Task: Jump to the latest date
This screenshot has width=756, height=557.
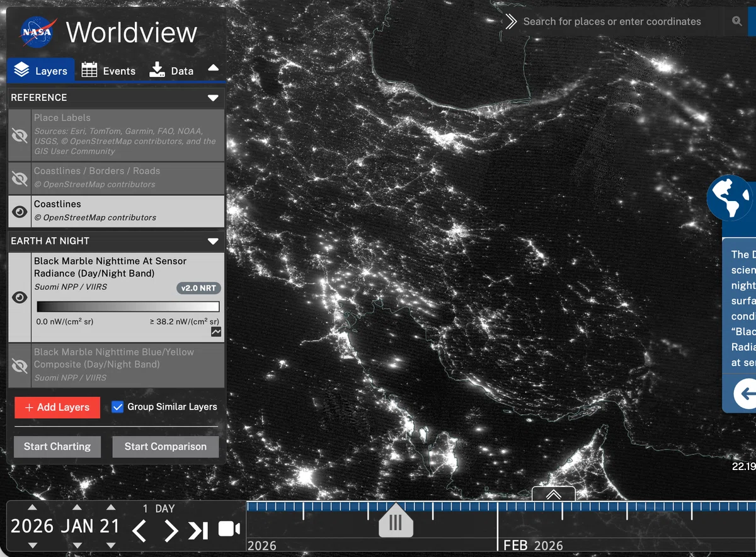Action: coord(198,531)
